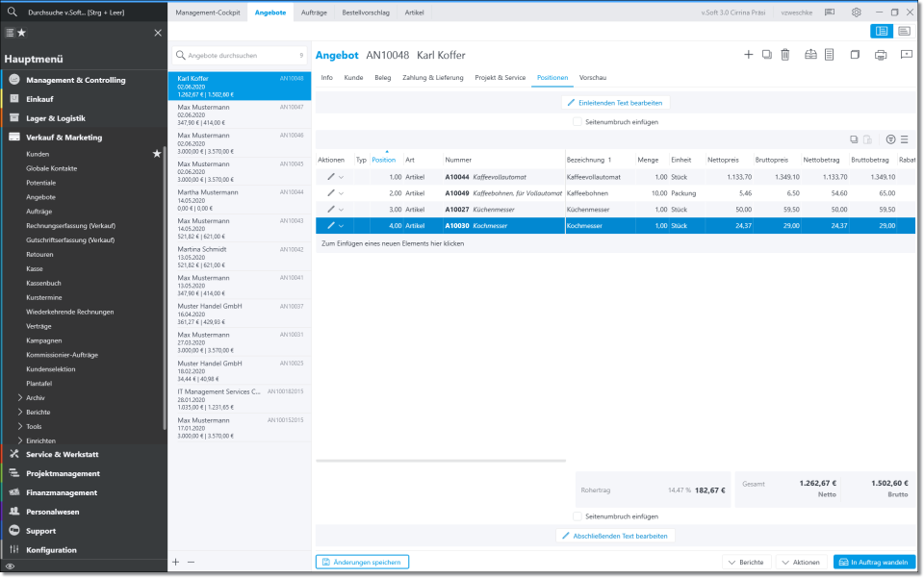Click the horizontal scrollbar under positions table
Viewport: 924px width, 578px height.
click(x=441, y=461)
